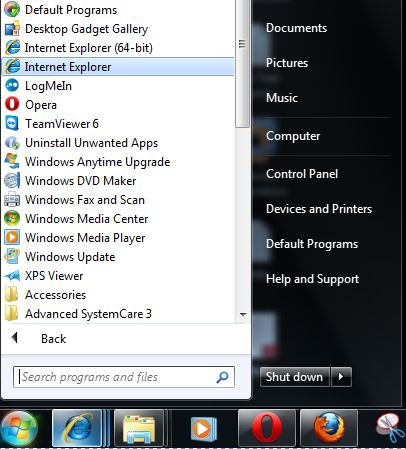Click the Windows DVD Maker disc icon
Image resolution: width=406 pixels, height=449 pixels.
[x=12, y=181]
